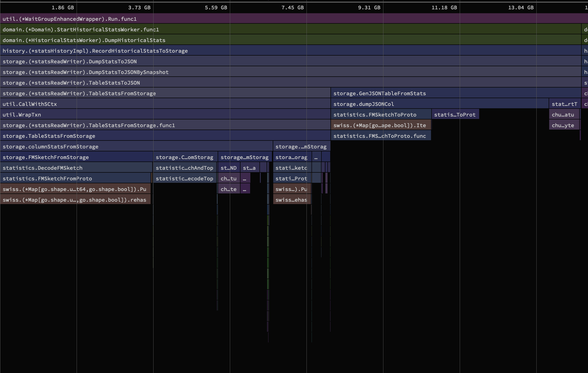Click the util.CallWithSCtx frame
The width and height of the screenshot is (588, 373).
30,104
